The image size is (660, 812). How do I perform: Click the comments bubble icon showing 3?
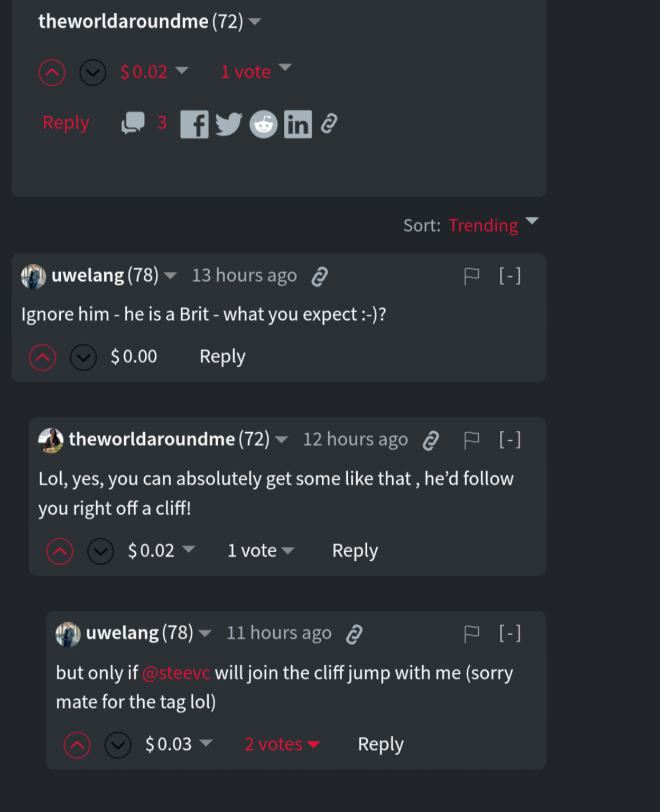pos(133,123)
